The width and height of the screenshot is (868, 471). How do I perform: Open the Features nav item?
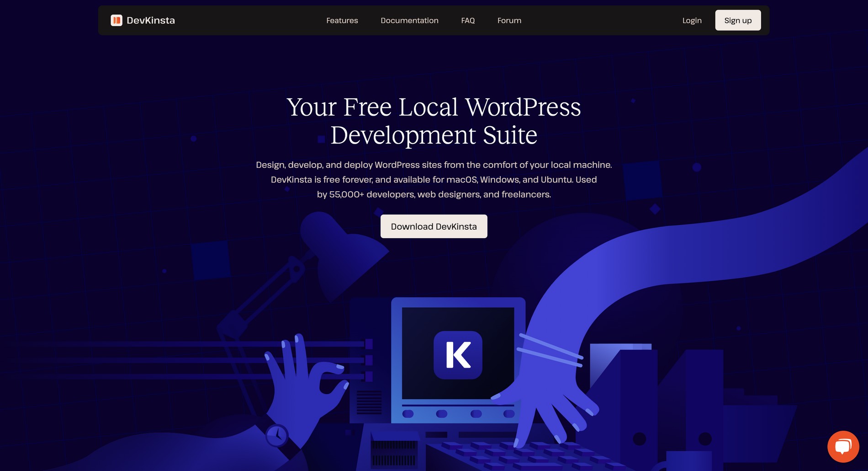pos(342,21)
